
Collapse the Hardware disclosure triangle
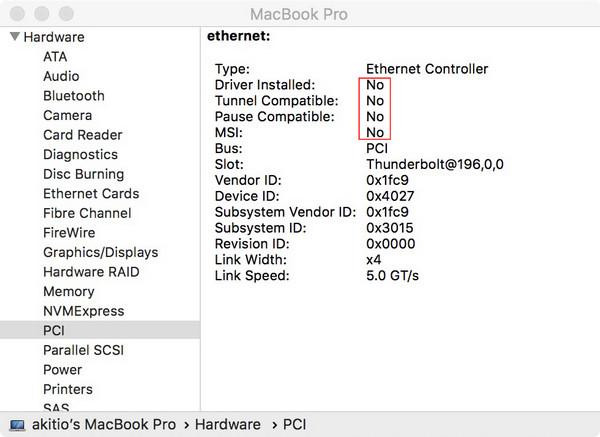click(14, 37)
